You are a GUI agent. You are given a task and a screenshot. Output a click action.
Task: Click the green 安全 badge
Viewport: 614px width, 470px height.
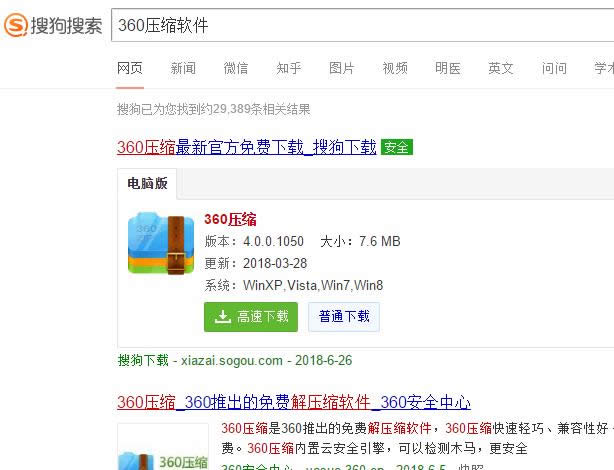click(x=397, y=147)
